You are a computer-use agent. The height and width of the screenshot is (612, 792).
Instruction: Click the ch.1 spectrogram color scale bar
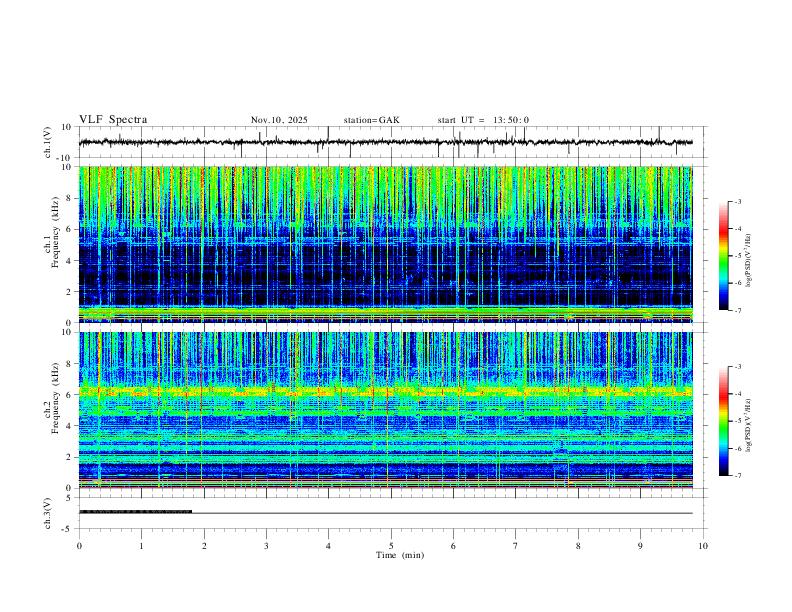click(x=724, y=256)
